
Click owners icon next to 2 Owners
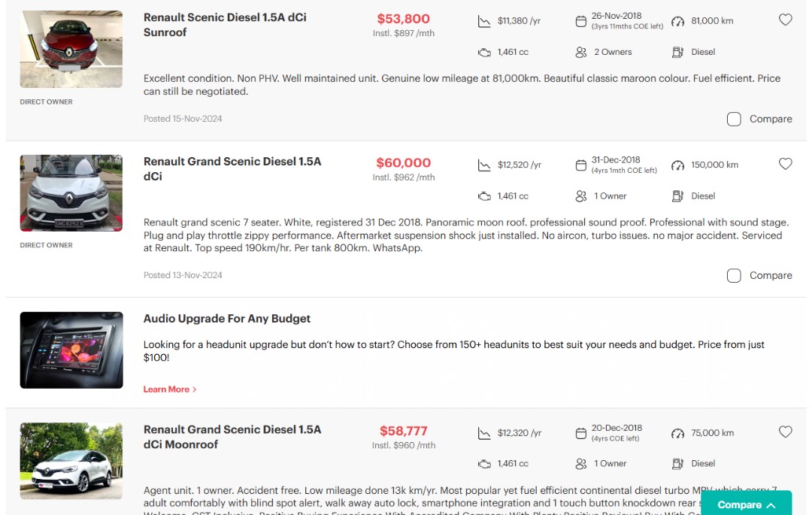[580, 52]
